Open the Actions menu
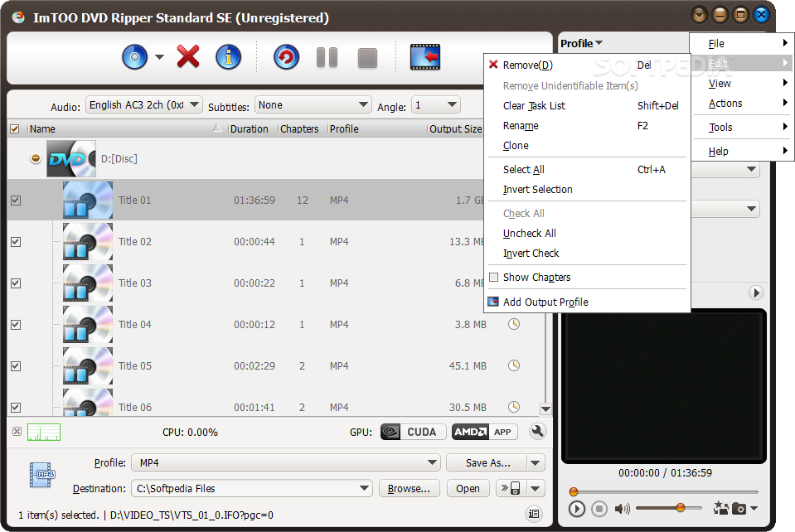This screenshot has width=795, height=532. coord(742,104)
